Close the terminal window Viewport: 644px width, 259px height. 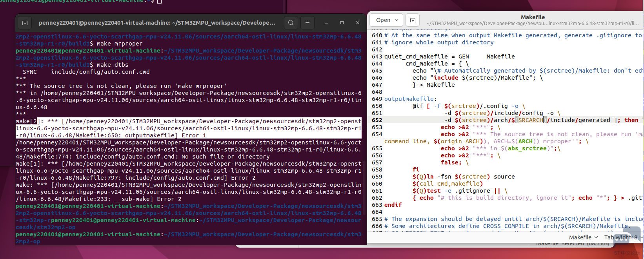click(358, 23)
